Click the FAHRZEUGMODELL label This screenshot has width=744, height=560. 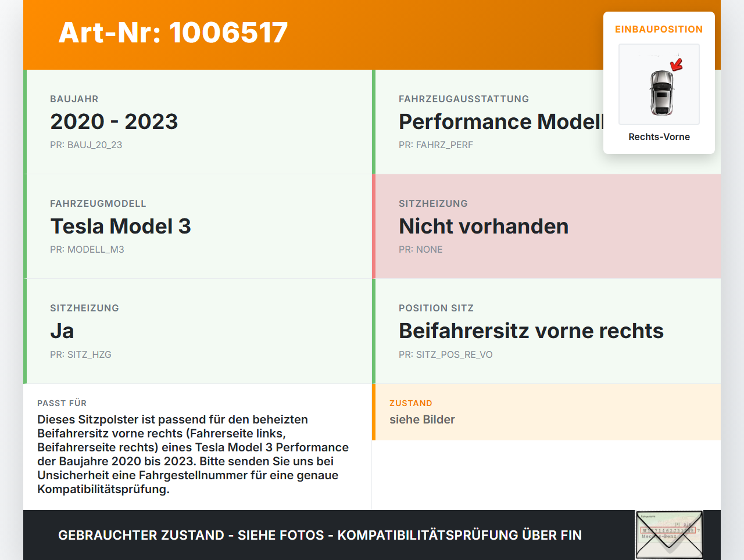[98, 203]
